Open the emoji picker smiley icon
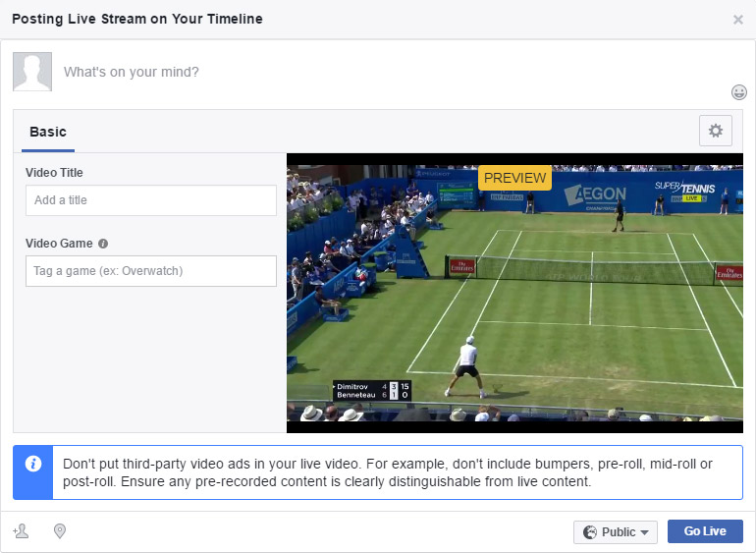Viewport: 756px width, 553px height. [x=738, y=92]
